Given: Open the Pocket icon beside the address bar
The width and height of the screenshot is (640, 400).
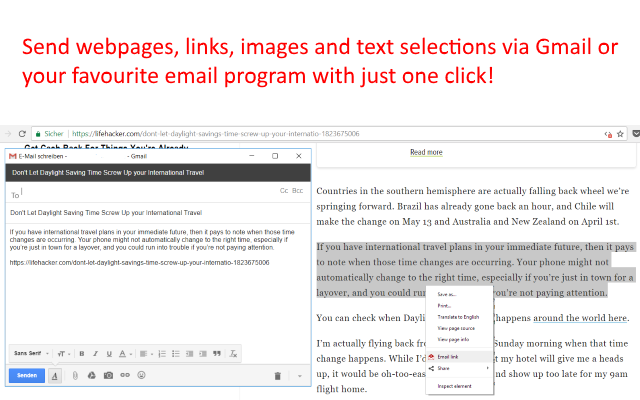Looking at the screenshot, I should tap(636, 133).
